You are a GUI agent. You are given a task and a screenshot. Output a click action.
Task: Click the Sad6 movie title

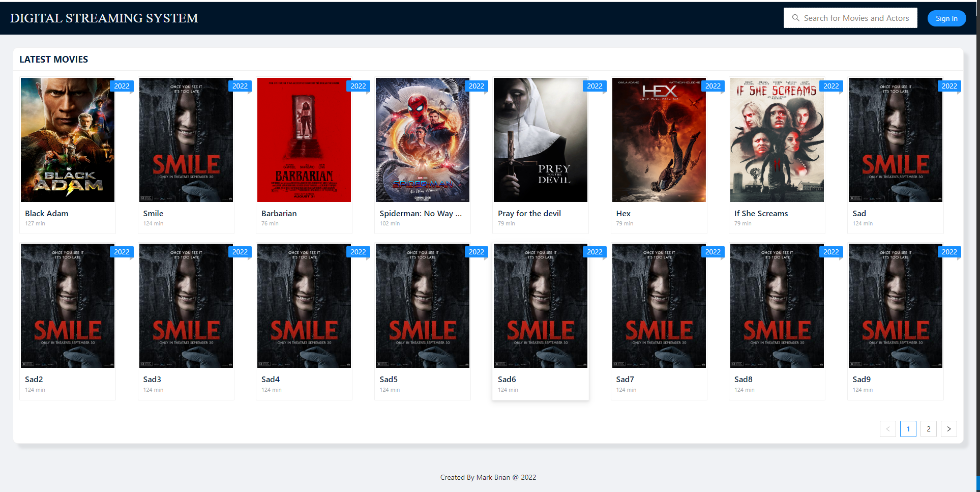[507, 380]
